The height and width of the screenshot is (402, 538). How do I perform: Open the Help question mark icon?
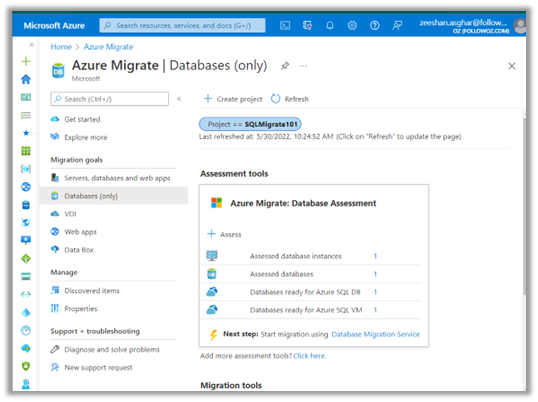pos(375,25)
